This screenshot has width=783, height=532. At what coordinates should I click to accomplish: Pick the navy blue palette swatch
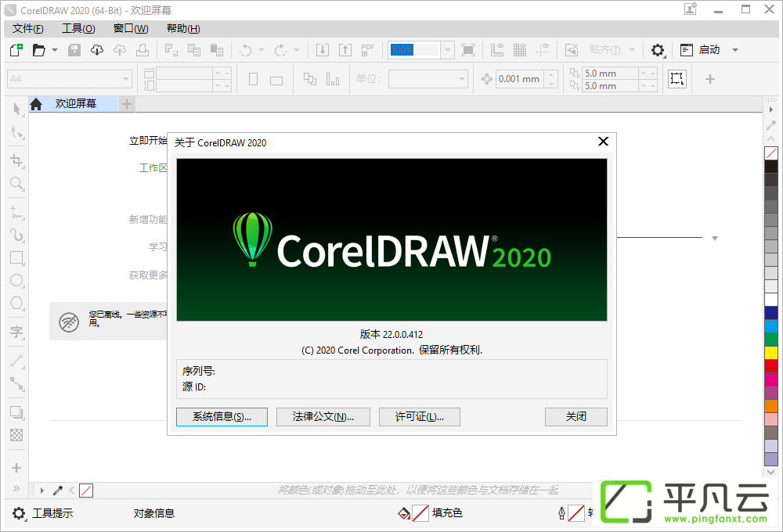pos(771,312)
